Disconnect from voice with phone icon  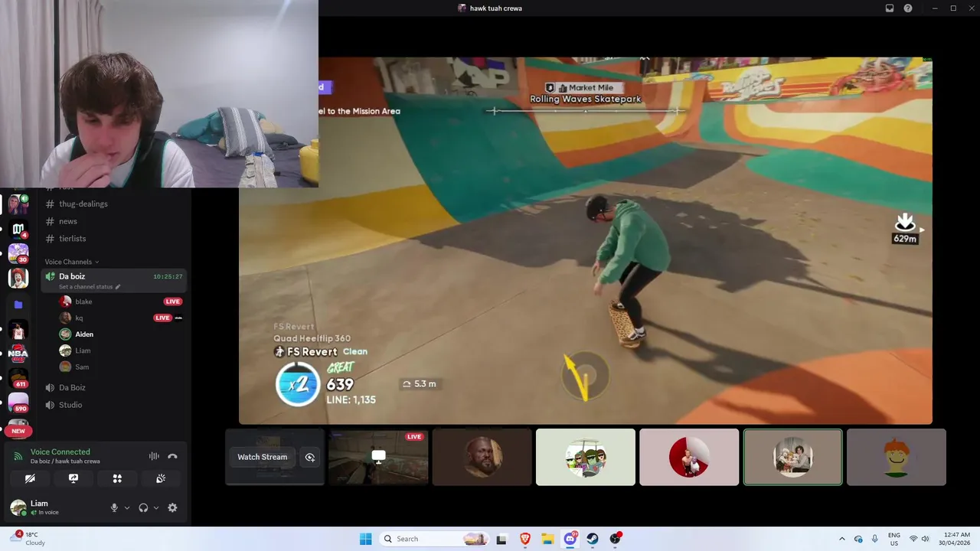pos(172,456)
